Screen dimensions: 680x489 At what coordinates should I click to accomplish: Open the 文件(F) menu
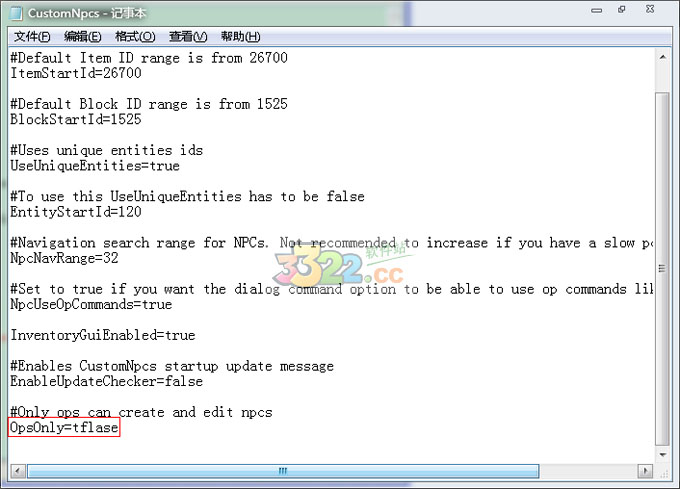pos(32,36)
